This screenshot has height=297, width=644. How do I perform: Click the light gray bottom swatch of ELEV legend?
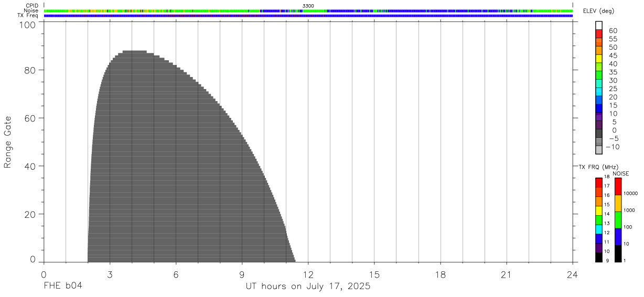click(599, 150)
